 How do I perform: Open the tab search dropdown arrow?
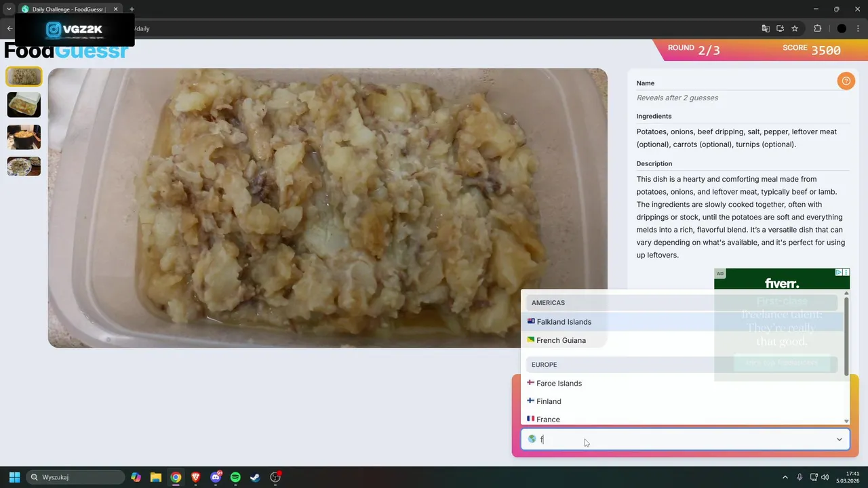9,9
